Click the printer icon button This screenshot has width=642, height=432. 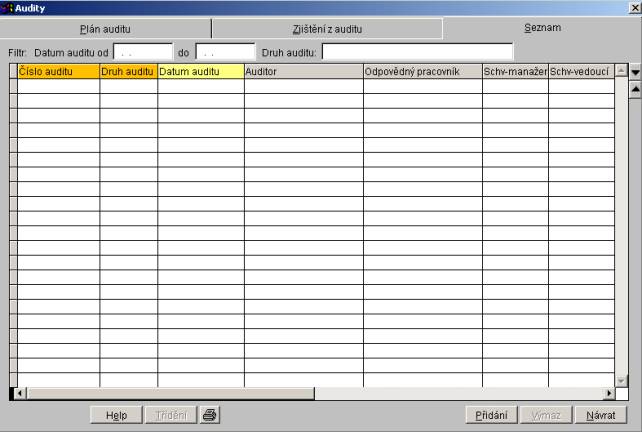coord(210,415)
